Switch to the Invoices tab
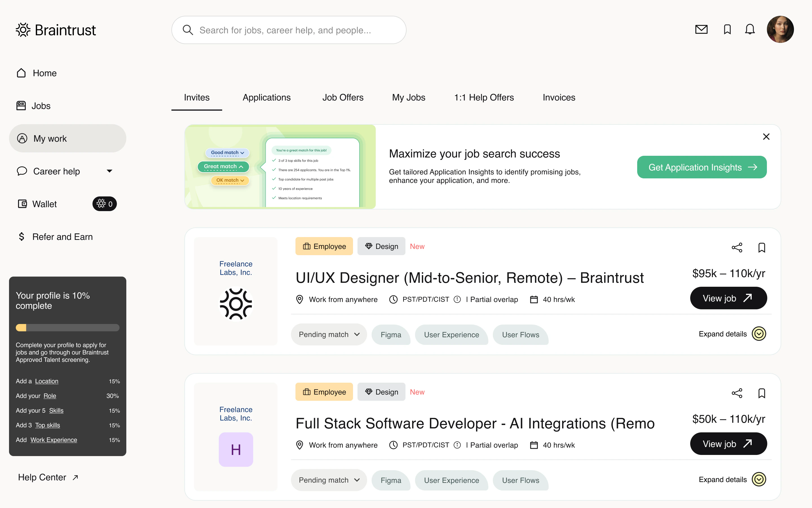The width and height of the screenshot is (812, 508). (x=559, y=97)
